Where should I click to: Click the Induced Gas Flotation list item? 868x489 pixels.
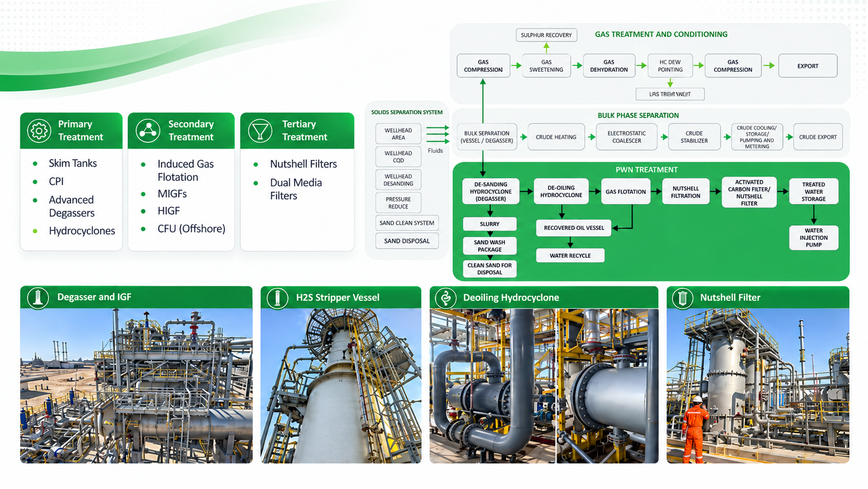click(x=186, y=170)
